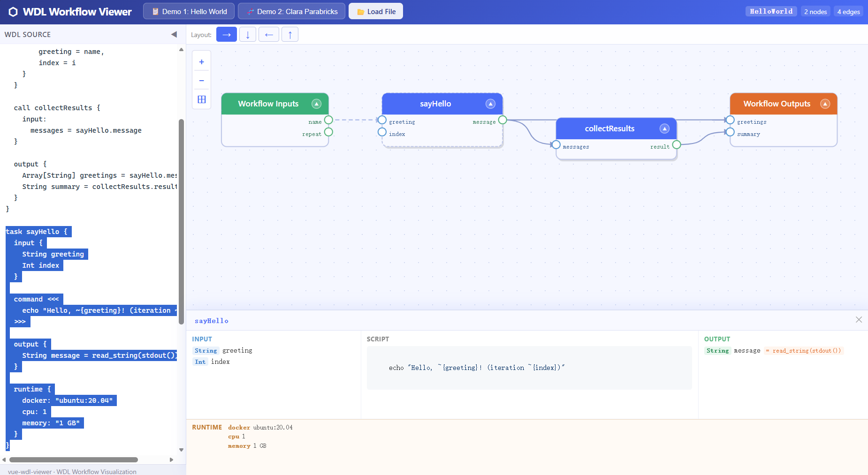Collapse the Workflow Inputs node
Viewport: 868px width, 475px height.
pos(317,104)
